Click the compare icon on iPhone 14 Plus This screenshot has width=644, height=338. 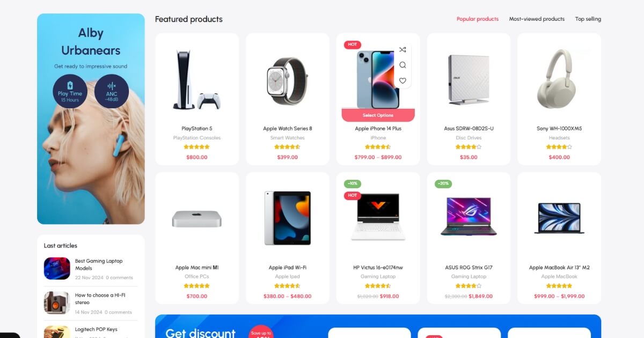tap(402, 50)
